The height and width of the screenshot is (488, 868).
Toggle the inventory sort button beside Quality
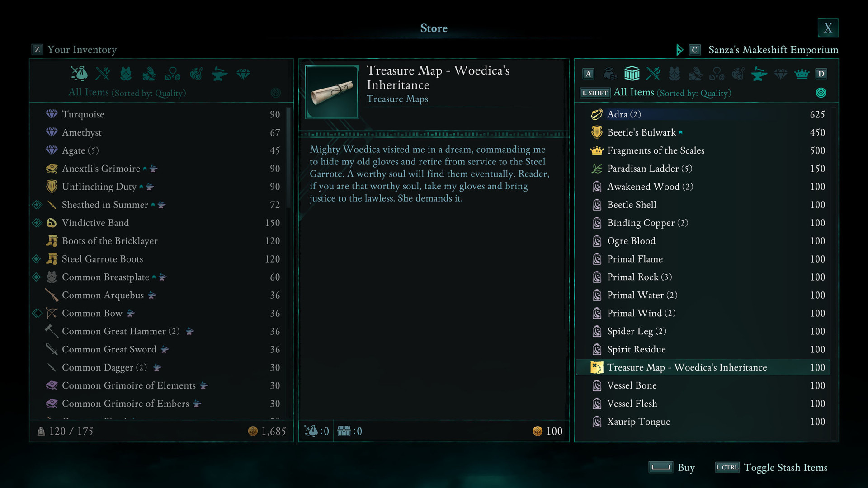(275, 93)
